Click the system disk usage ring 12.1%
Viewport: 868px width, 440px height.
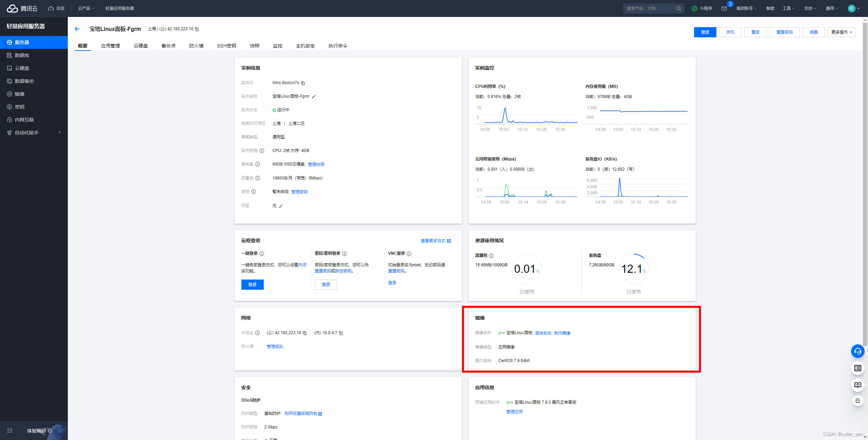pyautogui.click(x=634, y=269)
